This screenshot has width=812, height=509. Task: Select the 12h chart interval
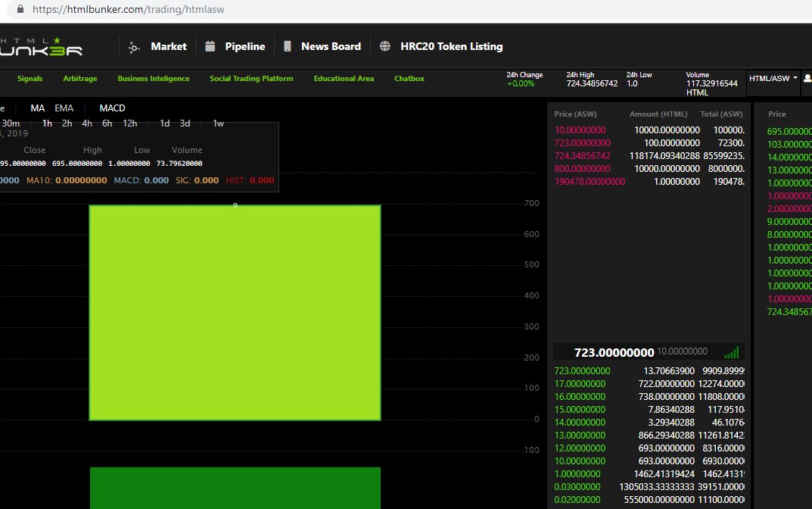pos(130,123)
